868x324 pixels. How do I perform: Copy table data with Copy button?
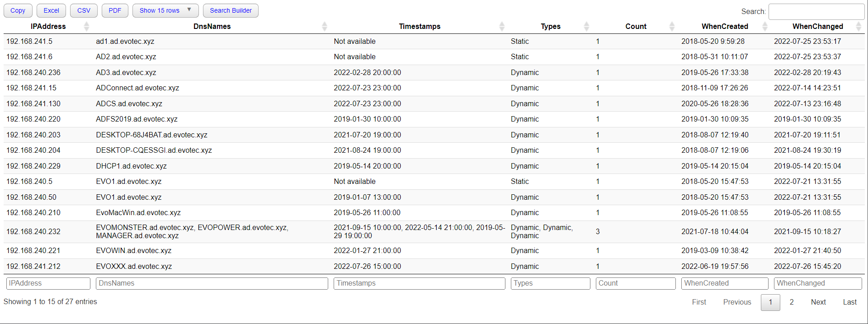18,10
